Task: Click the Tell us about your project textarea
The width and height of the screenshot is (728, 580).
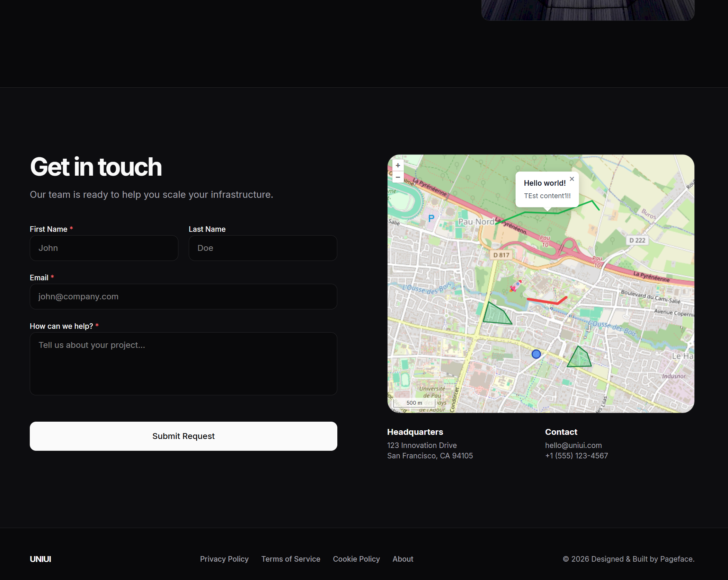Action: click(x=183, y=364)
